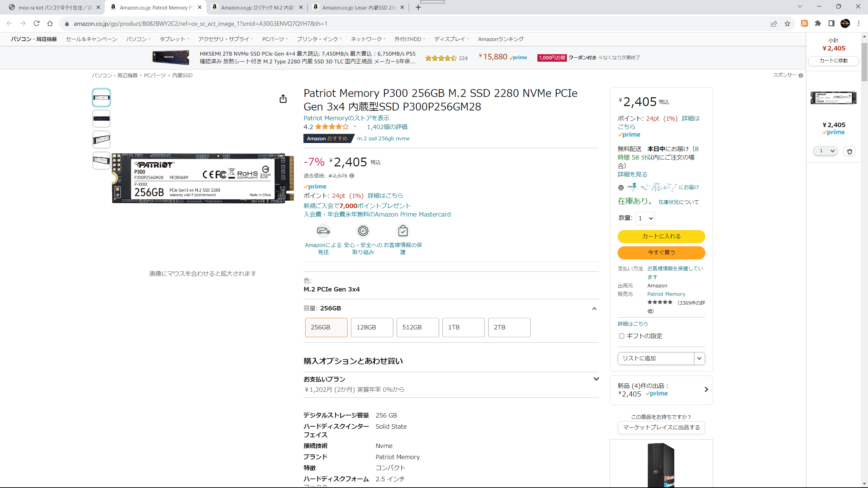This screenshot has width=868, height=488.
Task: Click the share icon above product image
Action: tap(283, 99)
